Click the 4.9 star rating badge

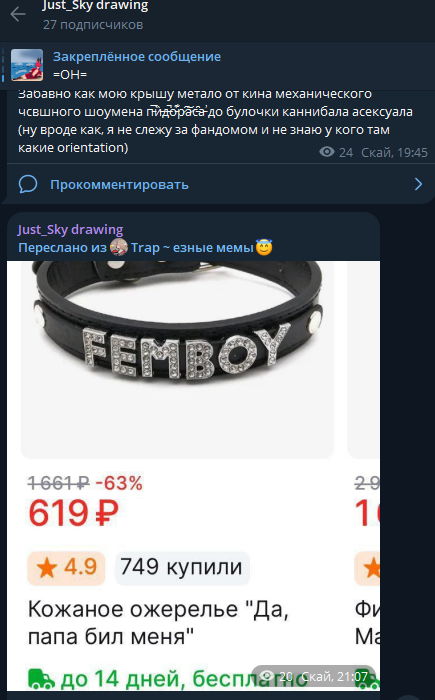click(66, 568)
